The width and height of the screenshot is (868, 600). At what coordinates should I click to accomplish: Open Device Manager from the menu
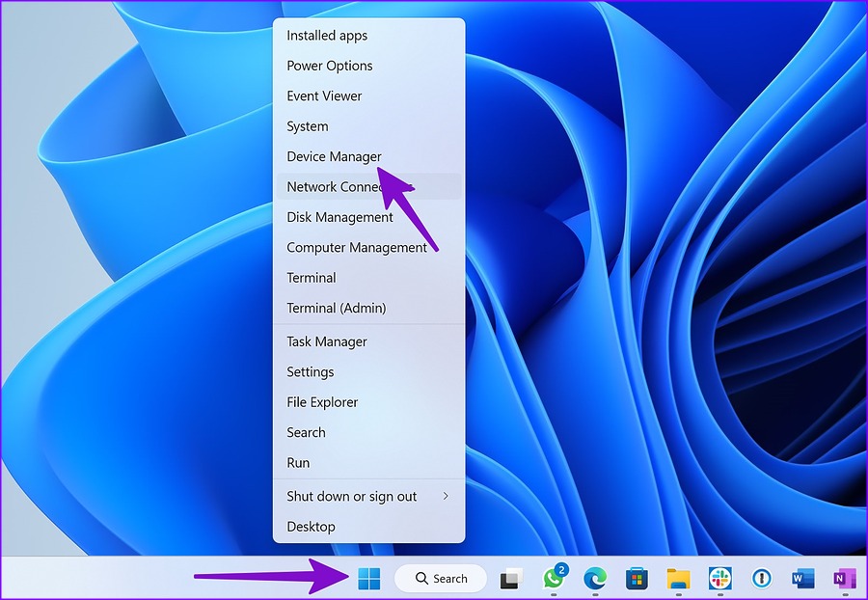pyautogui.click(x=368, y=156)
